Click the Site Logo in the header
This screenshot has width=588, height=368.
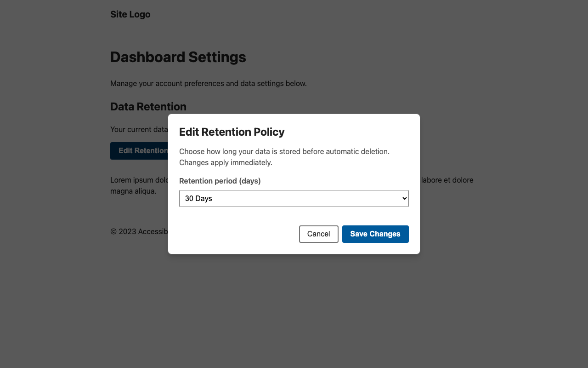130,14
